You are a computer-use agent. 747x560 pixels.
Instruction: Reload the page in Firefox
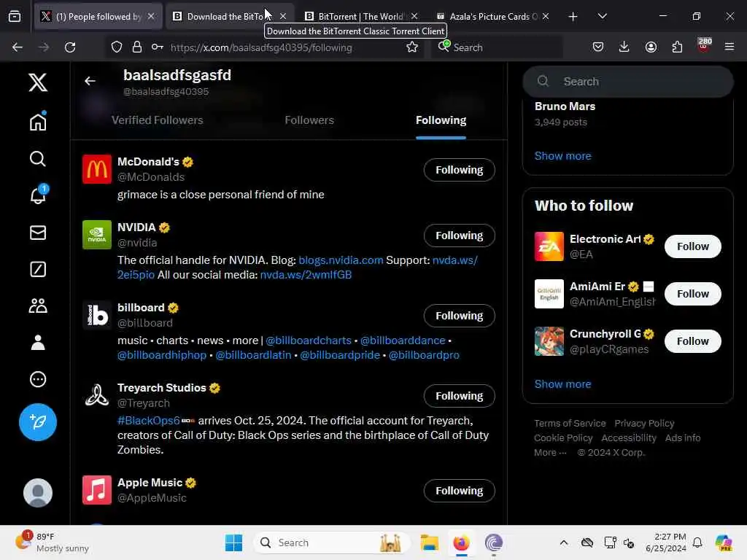pyautogui.click(x=70, y=47)
